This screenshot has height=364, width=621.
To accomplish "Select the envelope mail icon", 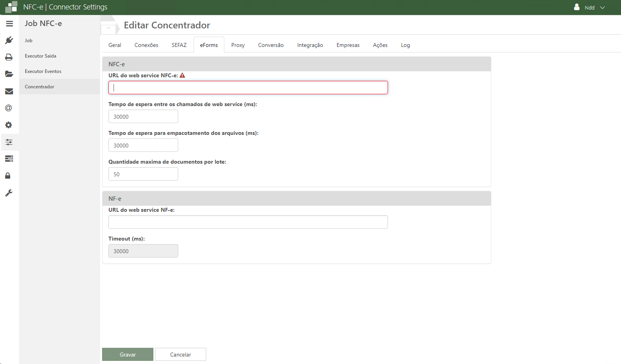I will click(9, 91).
